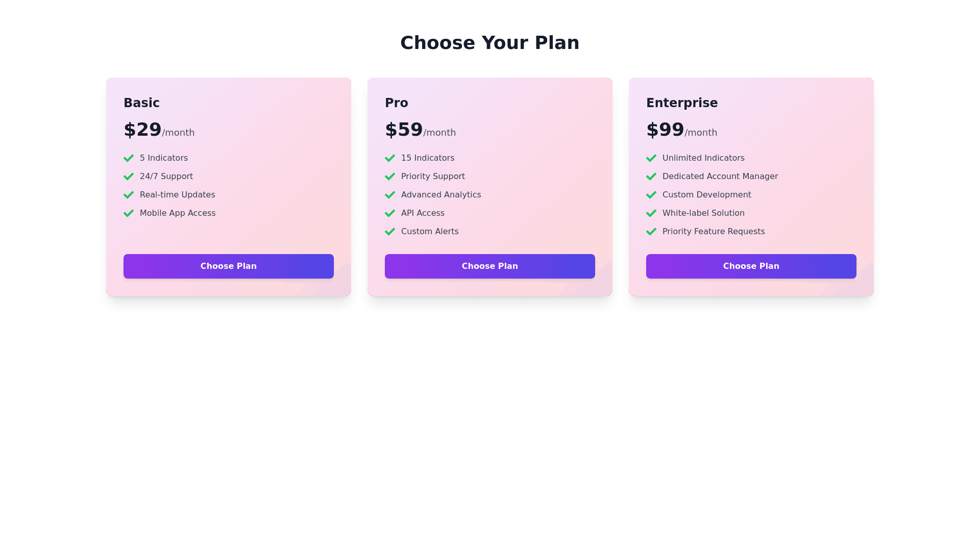Click the Enterprise plan heading
Screen dimensions: 980x551
coord(681,103)
